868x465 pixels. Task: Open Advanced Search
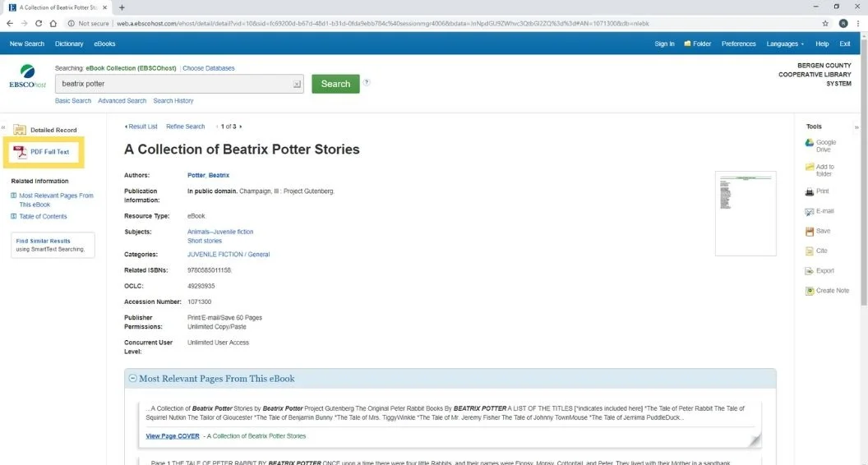pos(122,101)
